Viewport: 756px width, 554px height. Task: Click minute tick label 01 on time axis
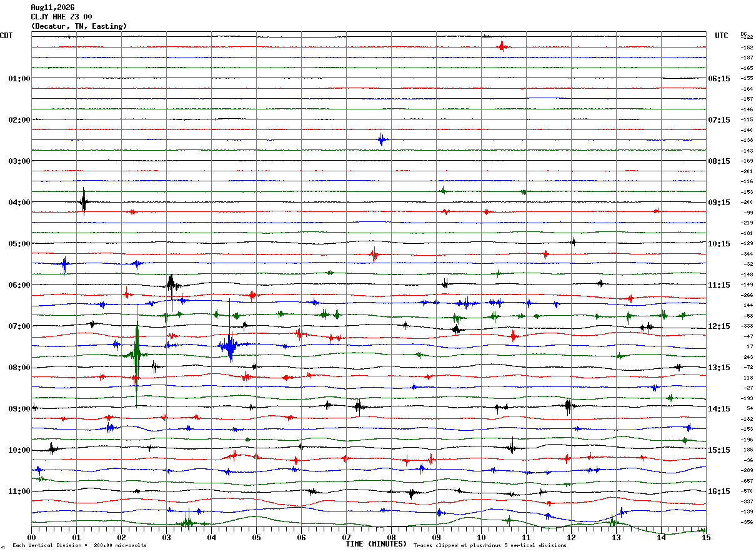(76, 537)
